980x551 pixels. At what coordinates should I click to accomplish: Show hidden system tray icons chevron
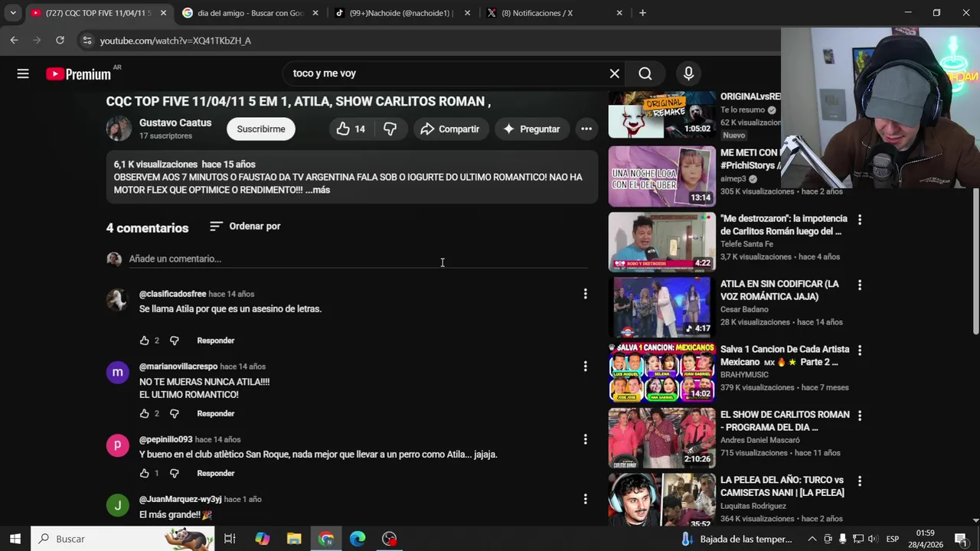(x=812, y=539)
